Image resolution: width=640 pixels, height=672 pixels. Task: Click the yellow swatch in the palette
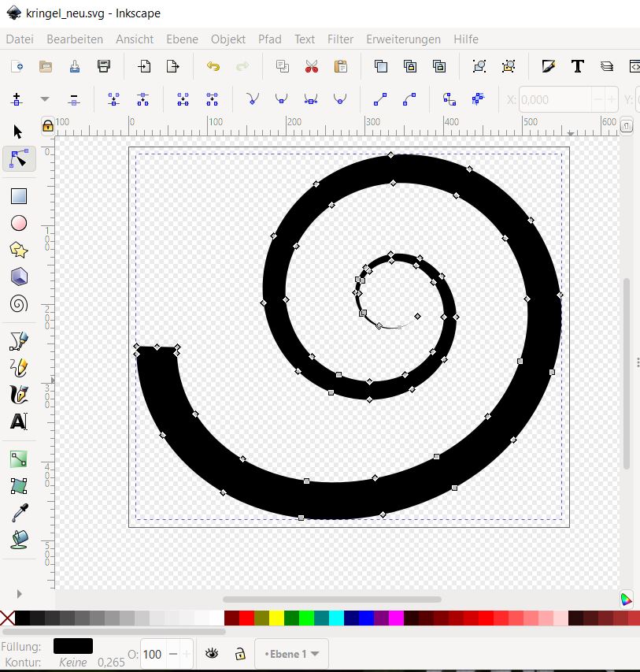pos(276,619)
